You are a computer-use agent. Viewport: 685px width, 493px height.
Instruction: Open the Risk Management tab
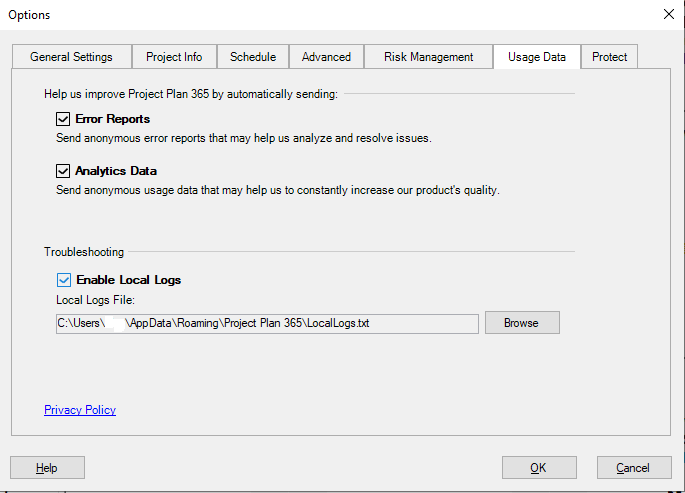(x=428, y=57)
